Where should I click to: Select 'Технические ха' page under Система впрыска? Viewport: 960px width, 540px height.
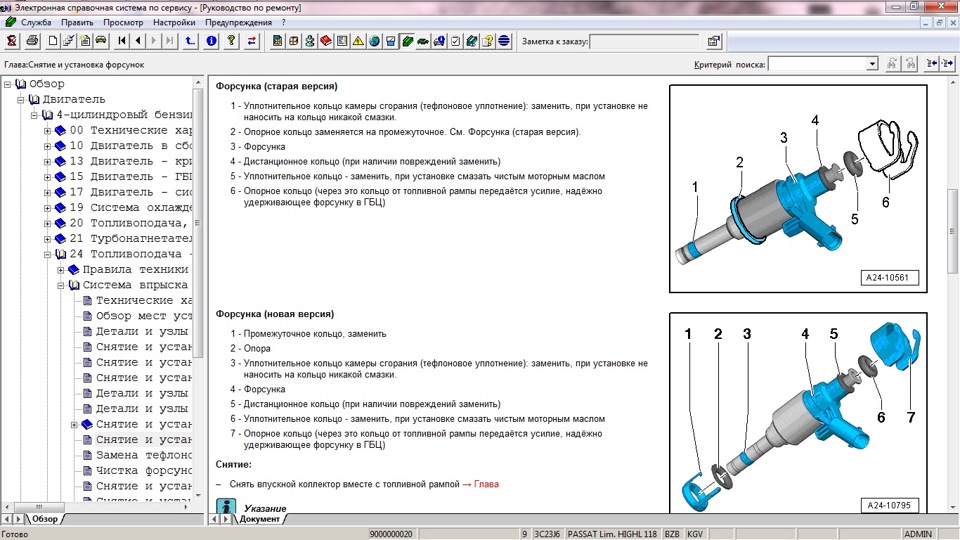click(x=143, y=300)
